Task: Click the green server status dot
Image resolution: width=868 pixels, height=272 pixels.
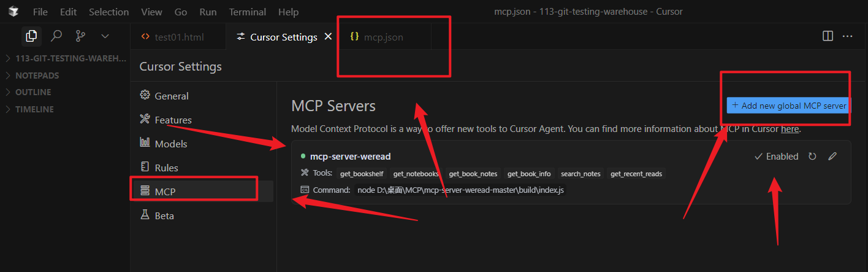Action: click(x=303, y=157)
